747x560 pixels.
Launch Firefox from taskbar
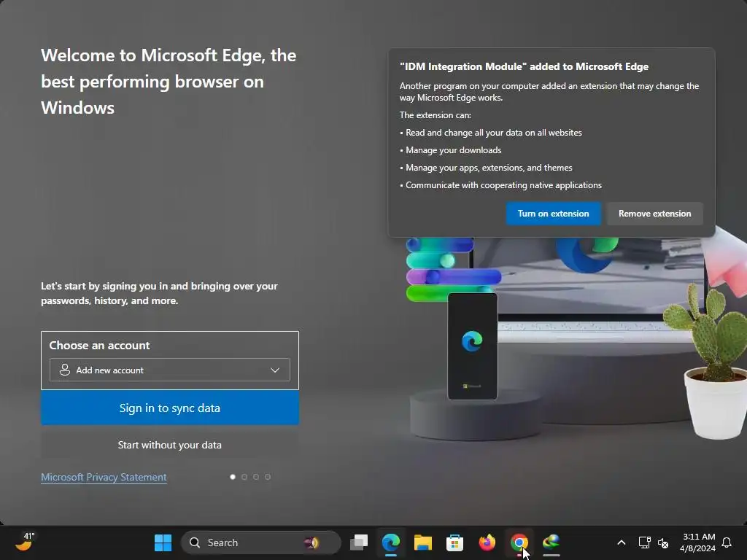coord(487,542)
